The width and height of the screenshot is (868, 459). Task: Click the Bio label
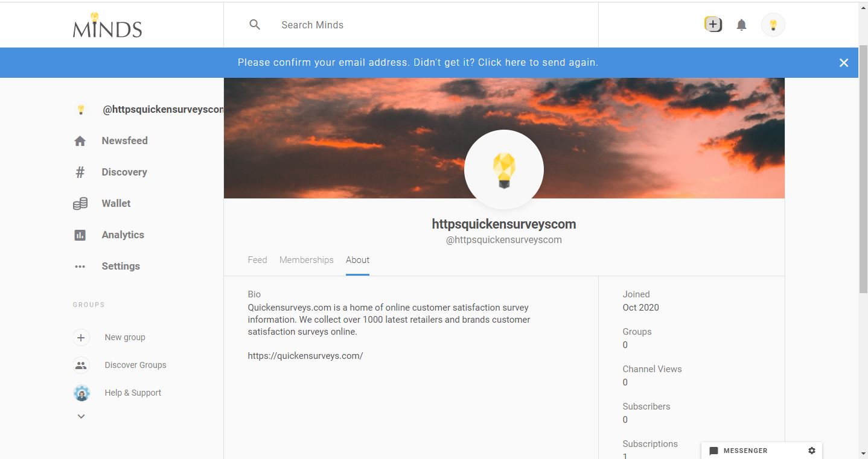tap(254, 294)
